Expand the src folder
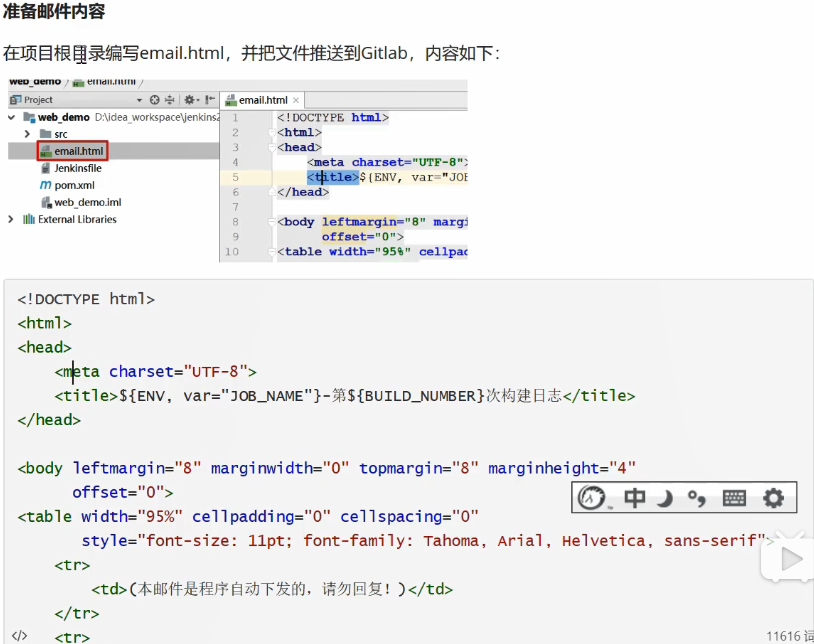This screenshot has width=814, height=644. pos(27,134)
